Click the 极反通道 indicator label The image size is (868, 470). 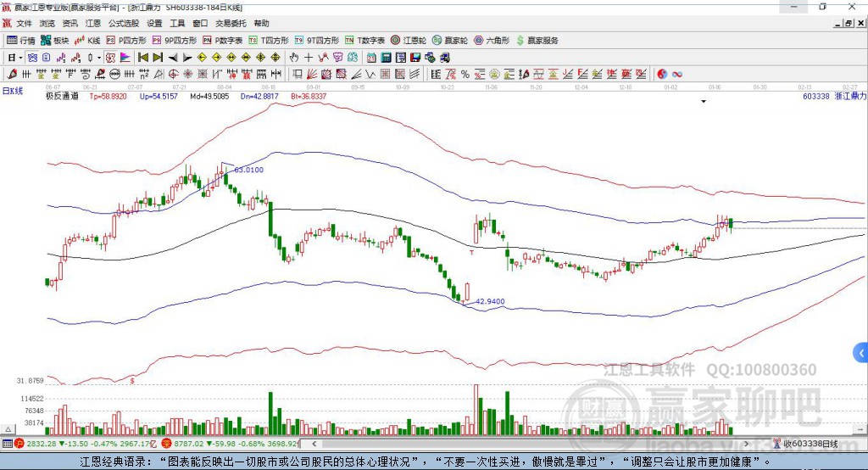(61, 96)
